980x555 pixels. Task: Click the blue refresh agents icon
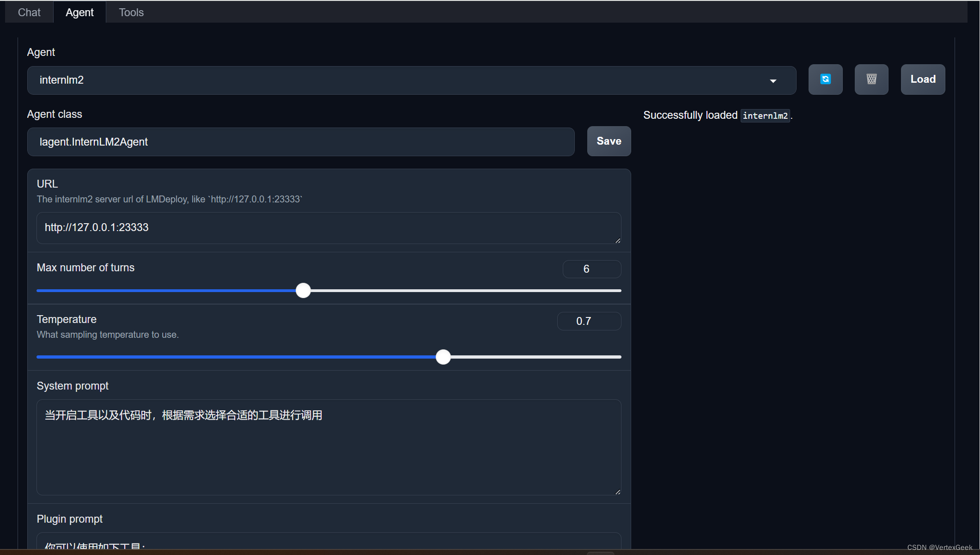(x=825, y=79)
